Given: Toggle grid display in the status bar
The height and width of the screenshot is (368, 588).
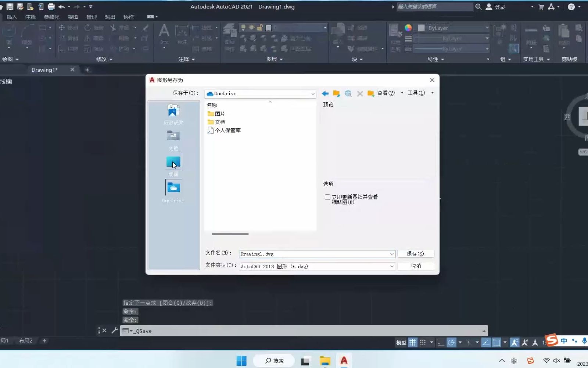Looking at the screenshot, I should (x=413, y=342).
